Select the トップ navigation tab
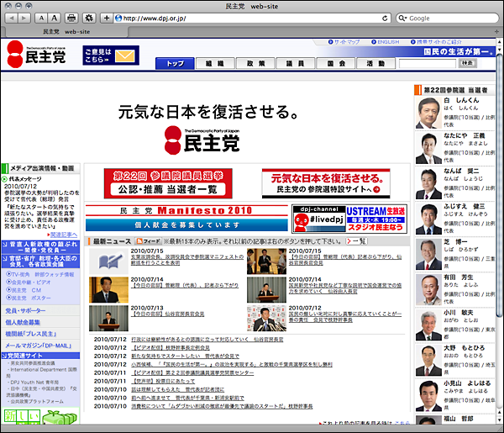 (176, 64)
